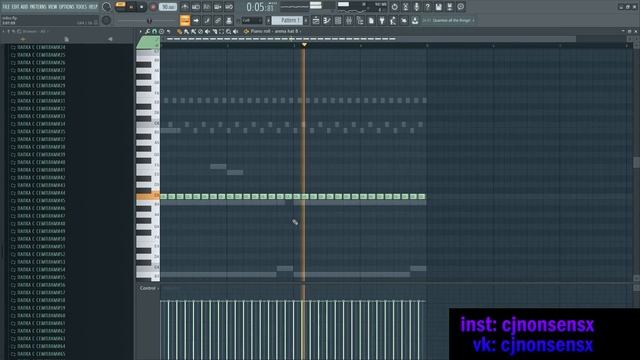This screenshot has width=640, height=360.
Task: Toggle Pattern/Song mode switch
Action: (x=120, y=5)
